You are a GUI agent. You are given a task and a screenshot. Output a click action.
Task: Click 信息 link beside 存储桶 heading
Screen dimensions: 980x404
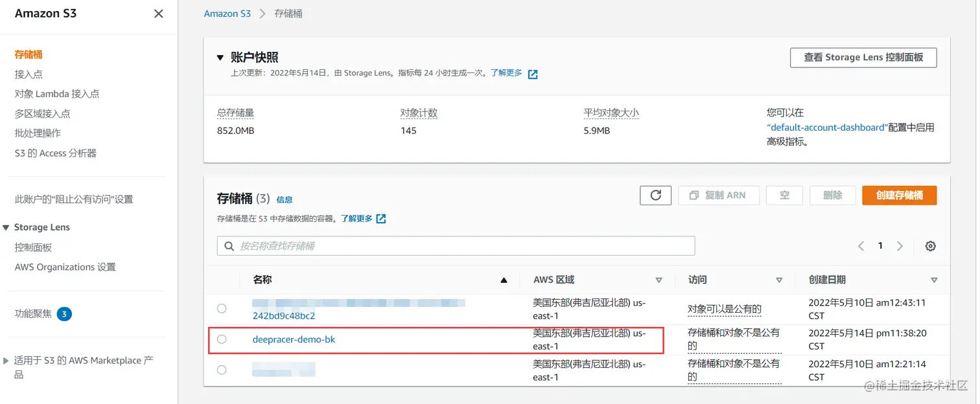coord(285,199)
